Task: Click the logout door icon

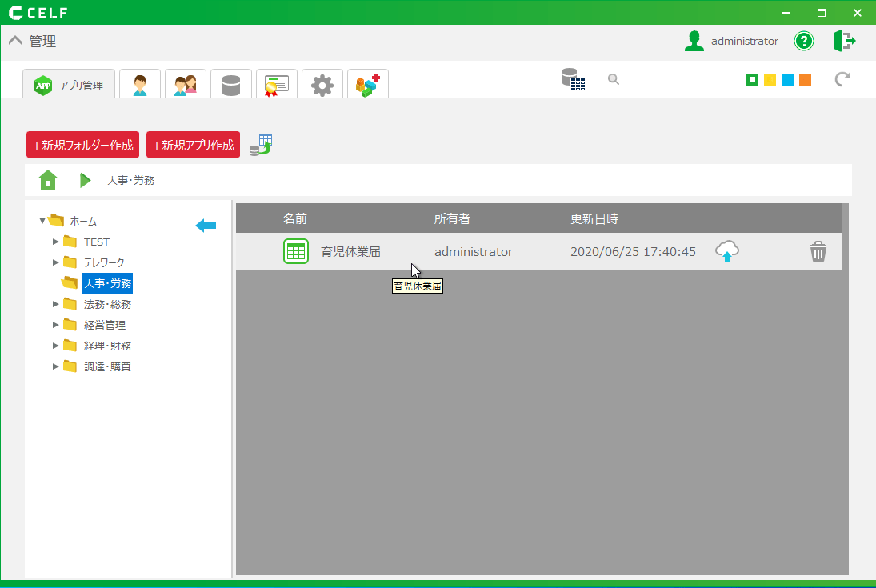Action: [844, 41]
